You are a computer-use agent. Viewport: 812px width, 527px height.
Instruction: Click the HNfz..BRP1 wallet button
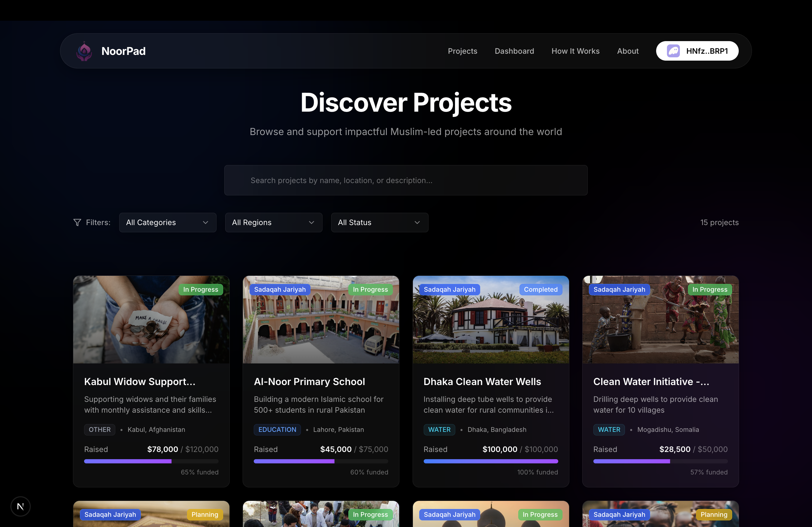697,51
